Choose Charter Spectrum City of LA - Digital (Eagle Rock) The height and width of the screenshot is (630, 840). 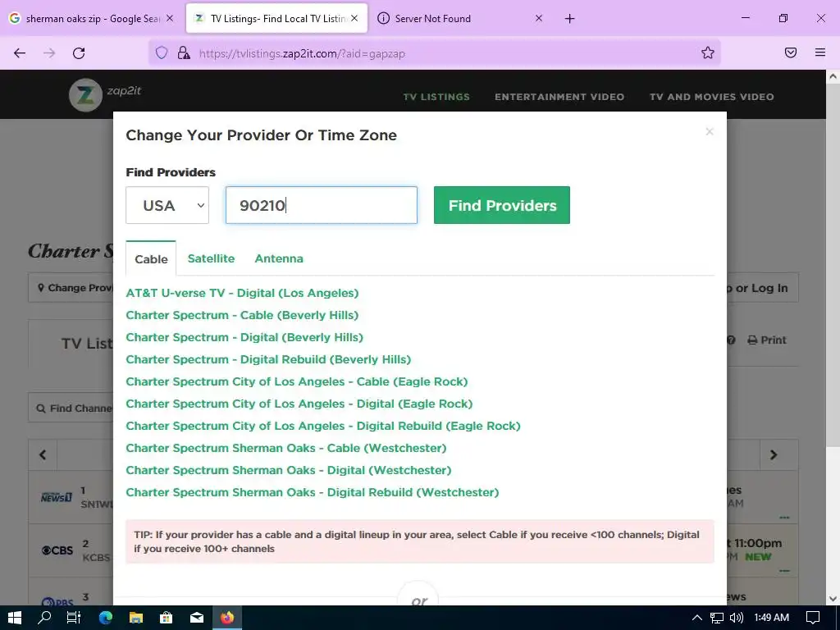click(x=299, y=404)
